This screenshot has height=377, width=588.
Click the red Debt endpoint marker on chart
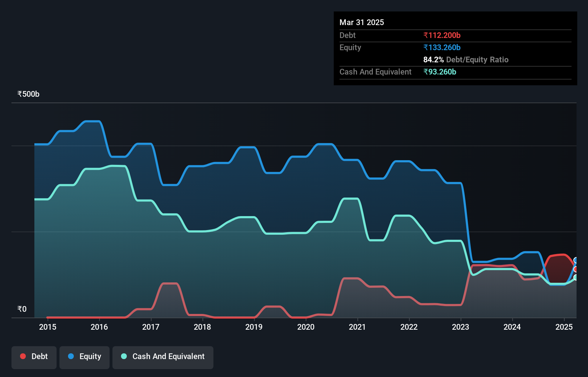tap(576, 269)
